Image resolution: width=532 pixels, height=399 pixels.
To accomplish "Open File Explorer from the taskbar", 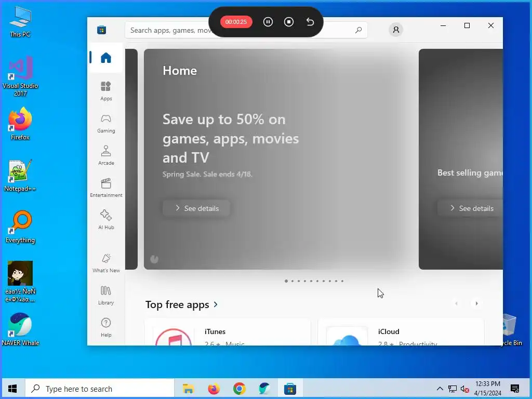I will (x=188, y=389).
